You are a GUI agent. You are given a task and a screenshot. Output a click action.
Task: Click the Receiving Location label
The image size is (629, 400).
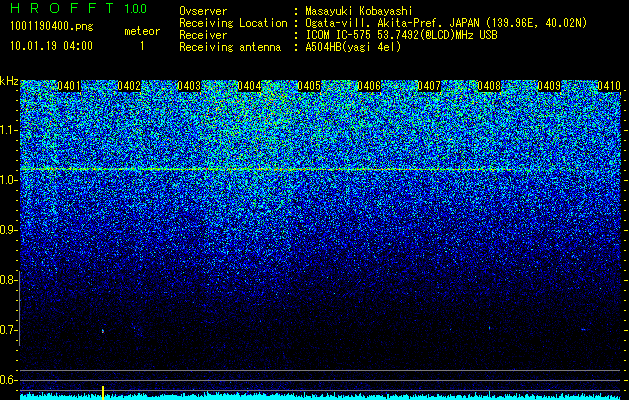pyautogui.click(x=233, y=24)
